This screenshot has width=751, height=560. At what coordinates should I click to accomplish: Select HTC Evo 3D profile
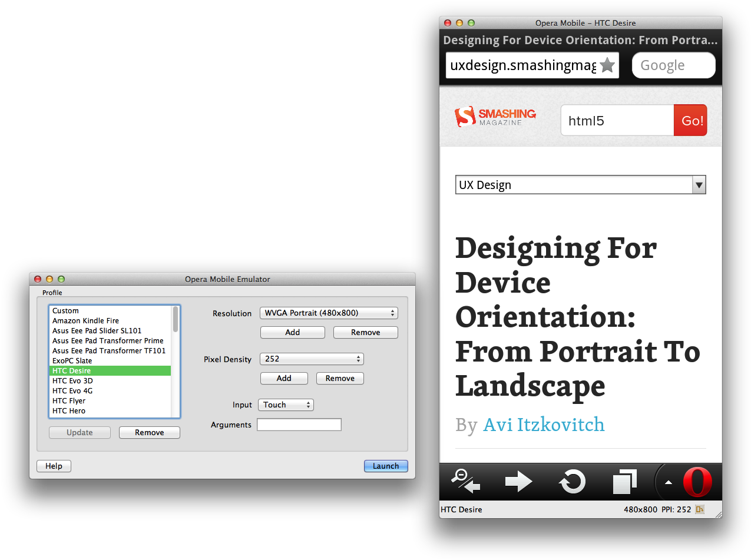click(110, 381)
